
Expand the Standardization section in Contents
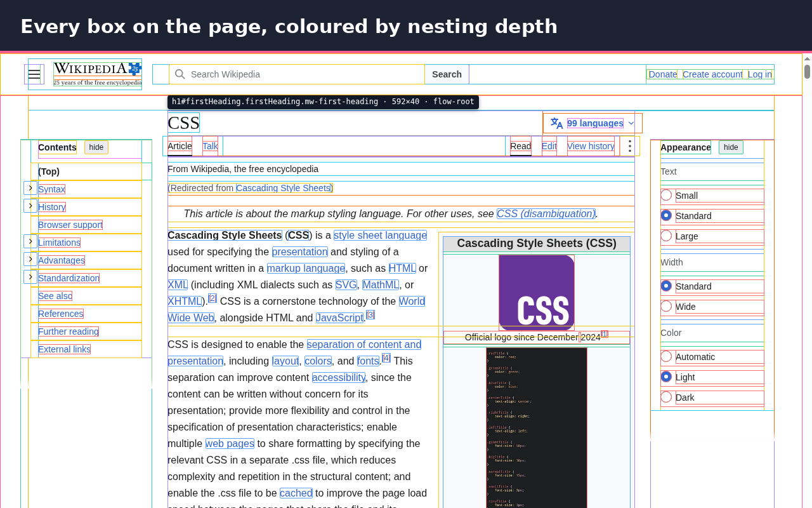[30, 277]
